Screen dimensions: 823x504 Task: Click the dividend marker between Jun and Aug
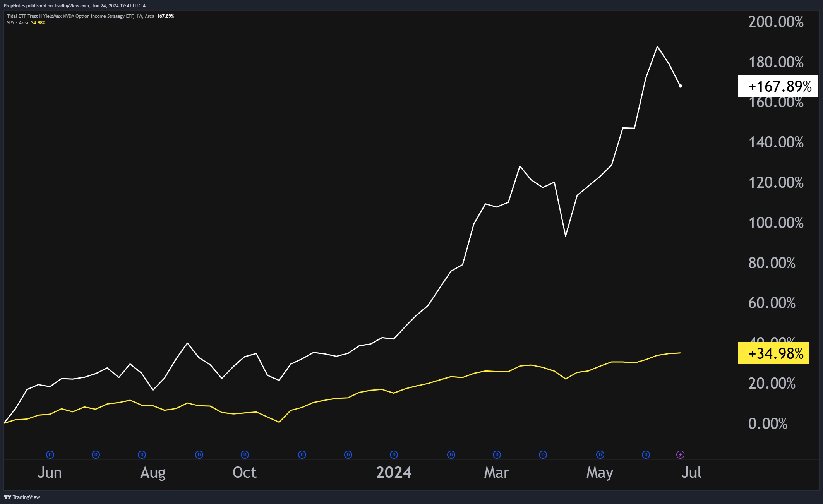click(x=96, y=455)
